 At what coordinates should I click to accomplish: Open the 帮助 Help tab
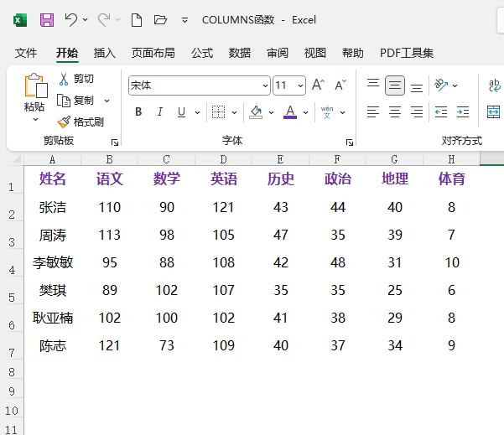(x=352, y=53)
